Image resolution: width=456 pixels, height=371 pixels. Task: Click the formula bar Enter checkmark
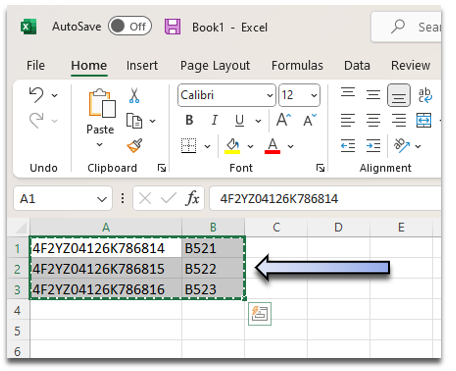168,199
